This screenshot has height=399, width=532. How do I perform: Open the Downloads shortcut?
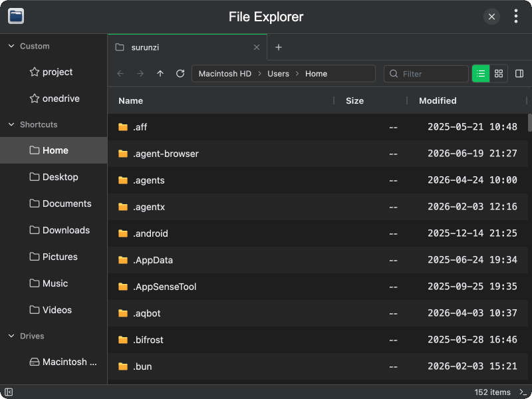point(54,230)
